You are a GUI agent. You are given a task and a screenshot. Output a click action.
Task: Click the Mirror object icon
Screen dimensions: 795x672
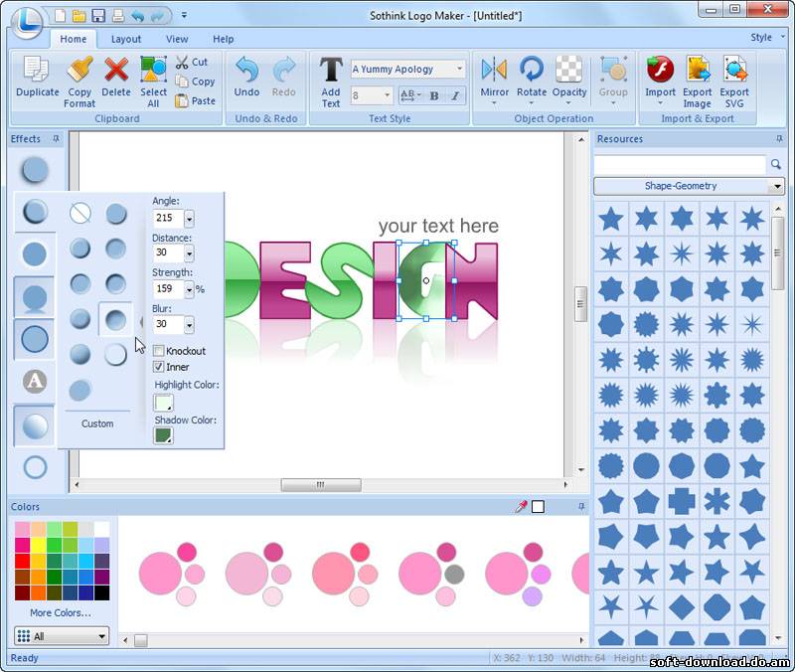(x=494, y=70)
